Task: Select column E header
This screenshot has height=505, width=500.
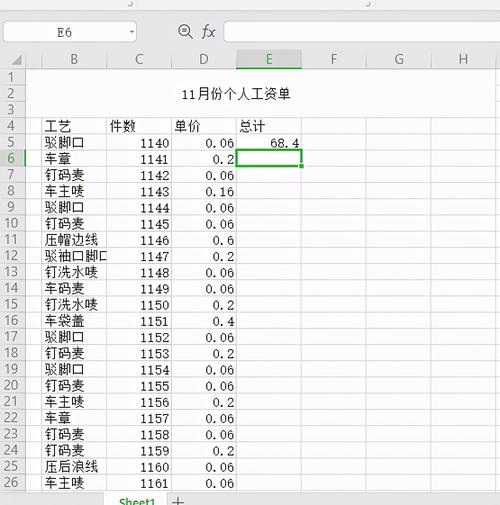Action: 269,59
